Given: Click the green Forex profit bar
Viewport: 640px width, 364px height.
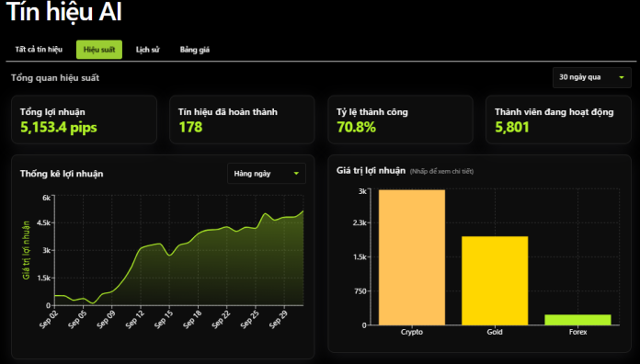Looking at the screenshot, I should pos(578,320).
